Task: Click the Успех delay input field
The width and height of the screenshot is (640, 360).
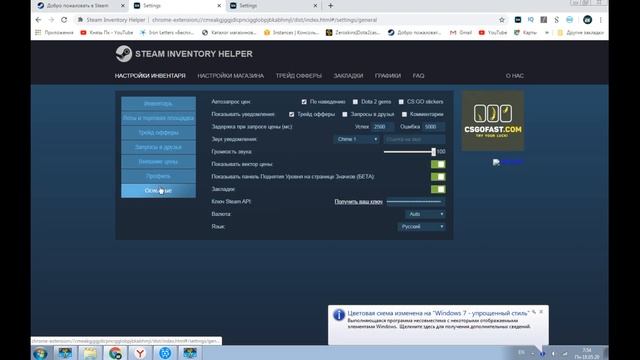Action: (x=382, y=127)
